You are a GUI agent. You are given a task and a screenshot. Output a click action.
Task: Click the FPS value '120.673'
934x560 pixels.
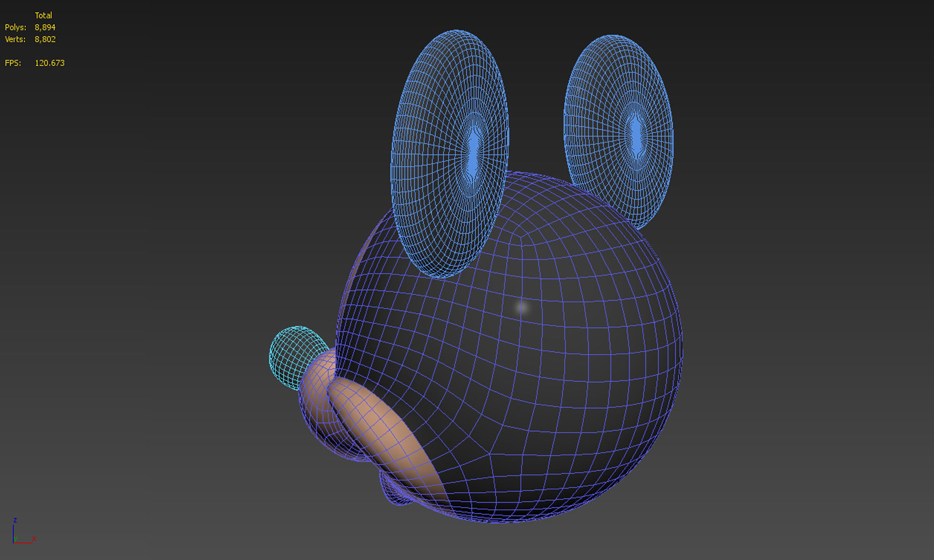point(50,63)
